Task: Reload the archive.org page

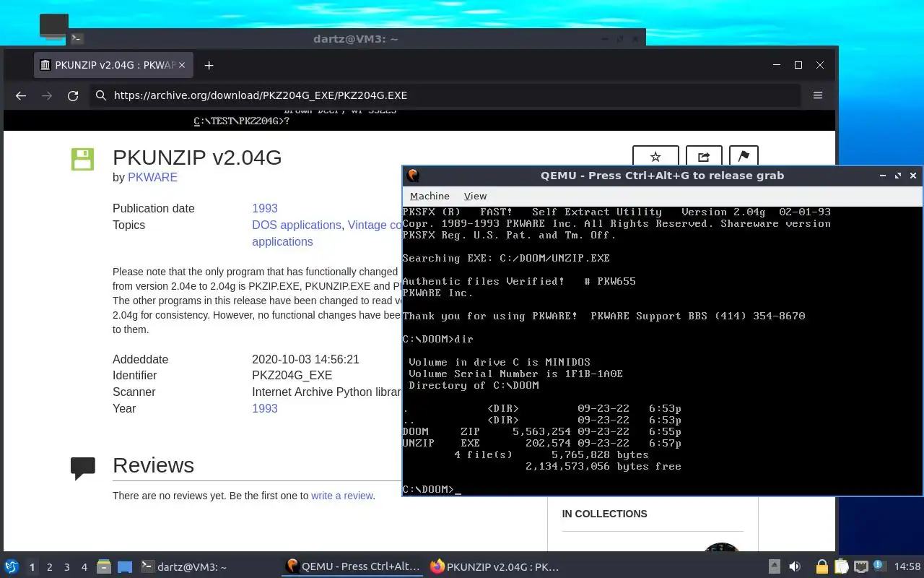Action: click(73, 95)
